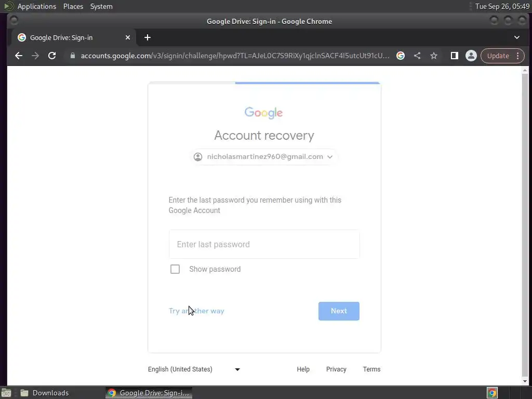Image resolution: width=532 pixels, height=399 pixels.
Task: Click the Chrome icon in system tray
Action: coord(492,393)
